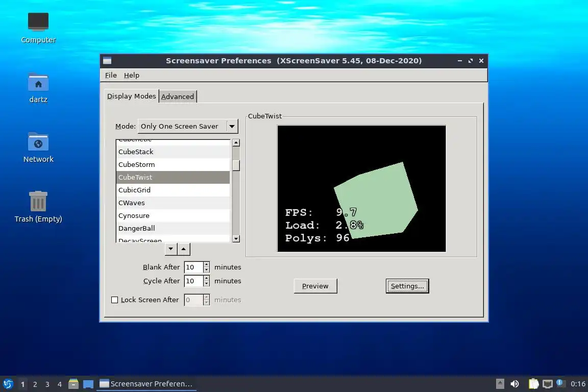588x392 pixels.
Task: Decrease the Blank After minutes value
Action: coord(206,269)
